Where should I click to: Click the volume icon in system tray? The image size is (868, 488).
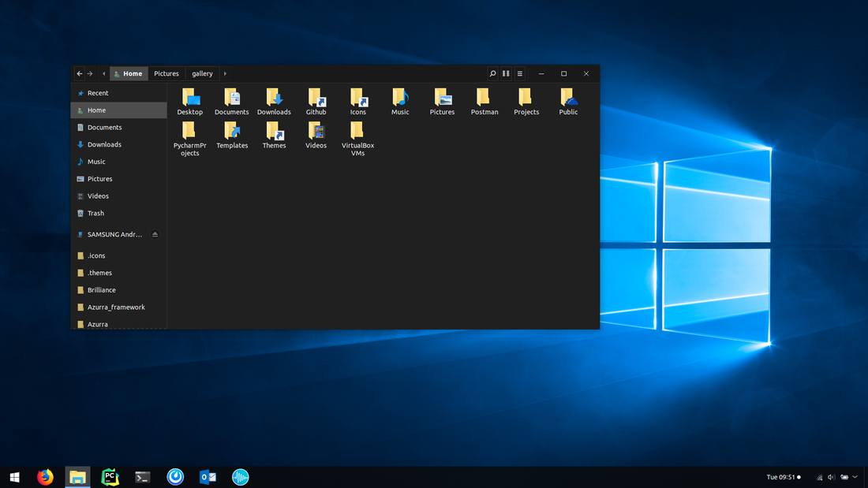click(x=831, y=477)
